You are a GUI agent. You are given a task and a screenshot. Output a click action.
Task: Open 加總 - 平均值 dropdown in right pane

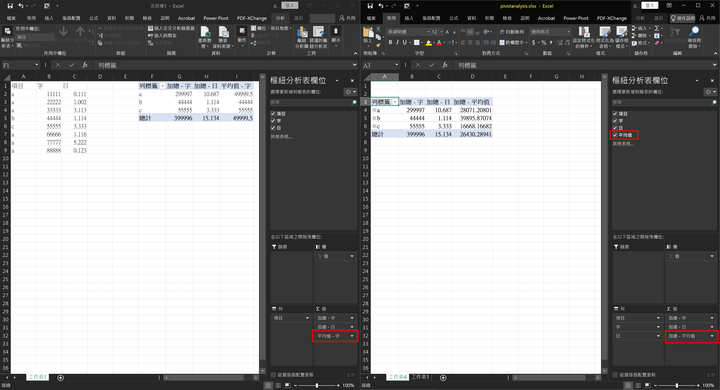click(x=712, y=336)
